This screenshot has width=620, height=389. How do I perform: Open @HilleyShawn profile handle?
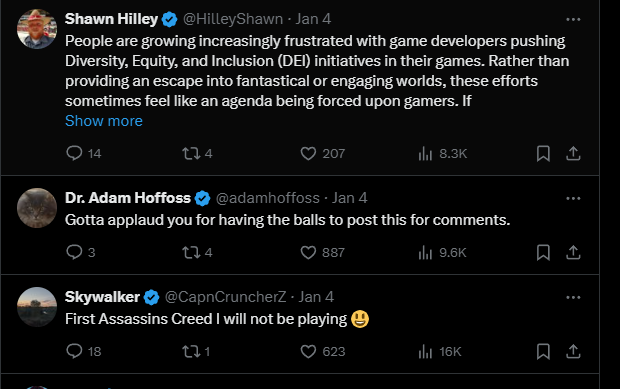point(233,19)
